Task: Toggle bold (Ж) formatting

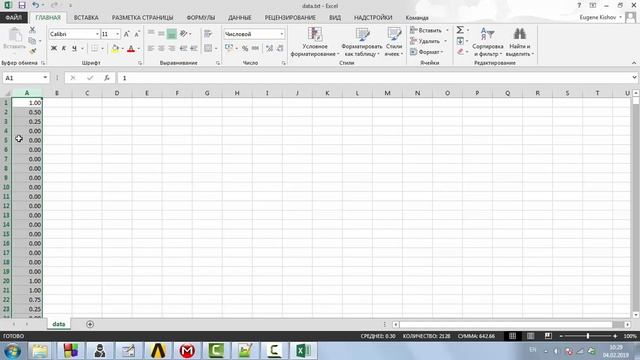Action: click(x=53, y=49)
